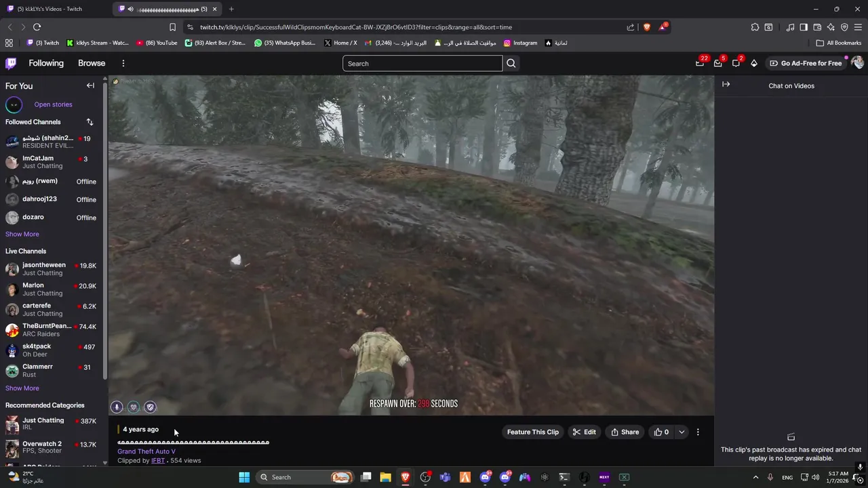This screenshot has height=488, width=868.
Task: Show More live channels
Action: click(22, 388)
